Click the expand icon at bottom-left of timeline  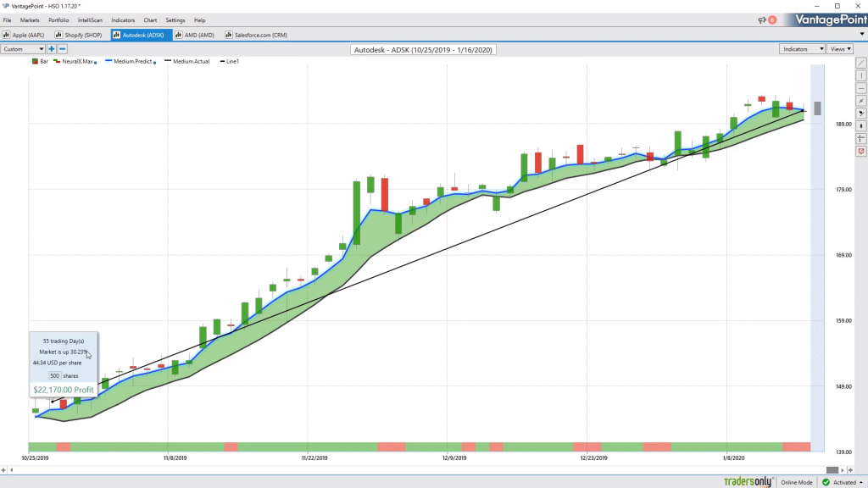point(3,470)
